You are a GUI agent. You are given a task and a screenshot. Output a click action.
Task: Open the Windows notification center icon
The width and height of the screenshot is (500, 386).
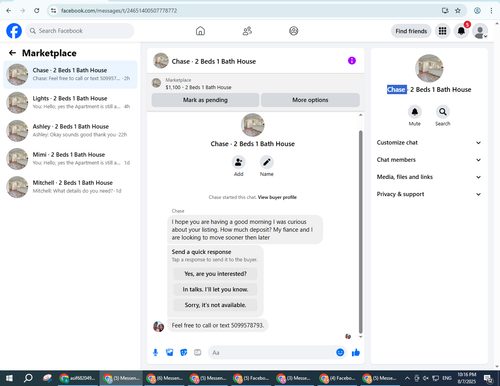(489, 378)
